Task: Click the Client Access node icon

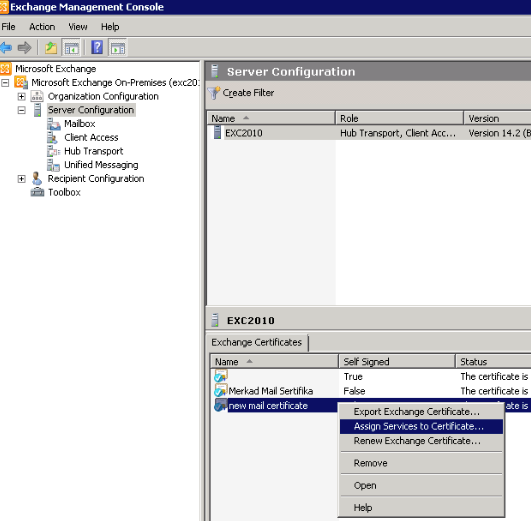Action: 52,138
